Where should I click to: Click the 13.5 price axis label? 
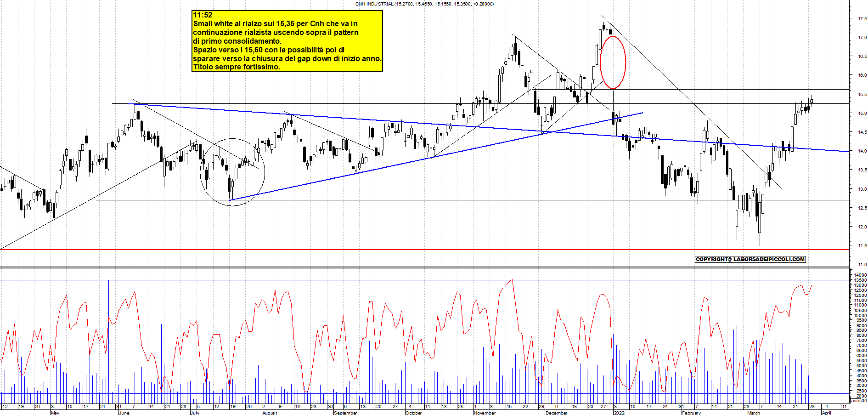coord(862,170)
